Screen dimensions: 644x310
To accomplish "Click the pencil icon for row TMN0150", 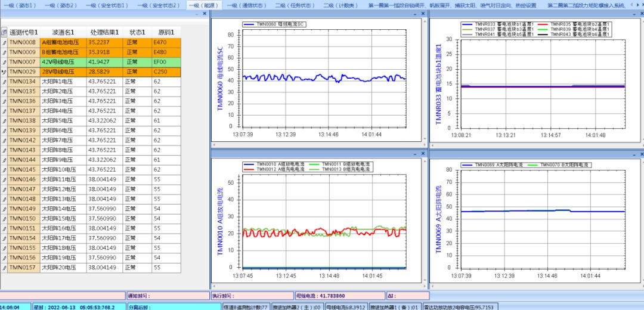I will click(4, 218).
